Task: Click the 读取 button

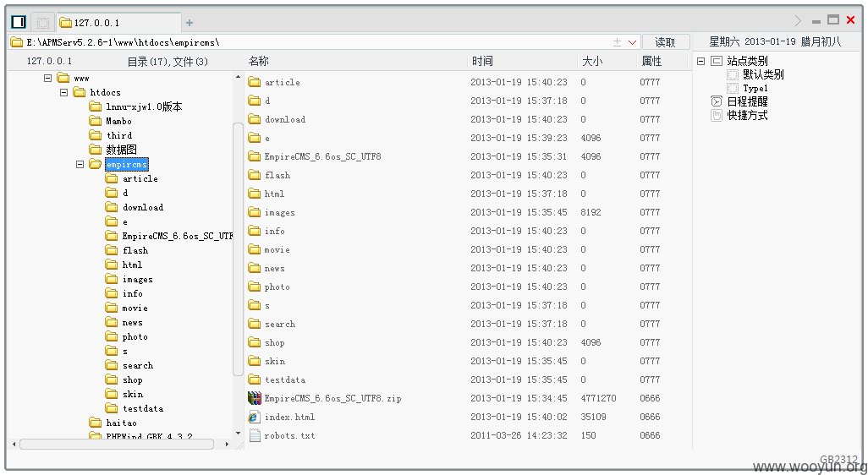Action: 666,42
